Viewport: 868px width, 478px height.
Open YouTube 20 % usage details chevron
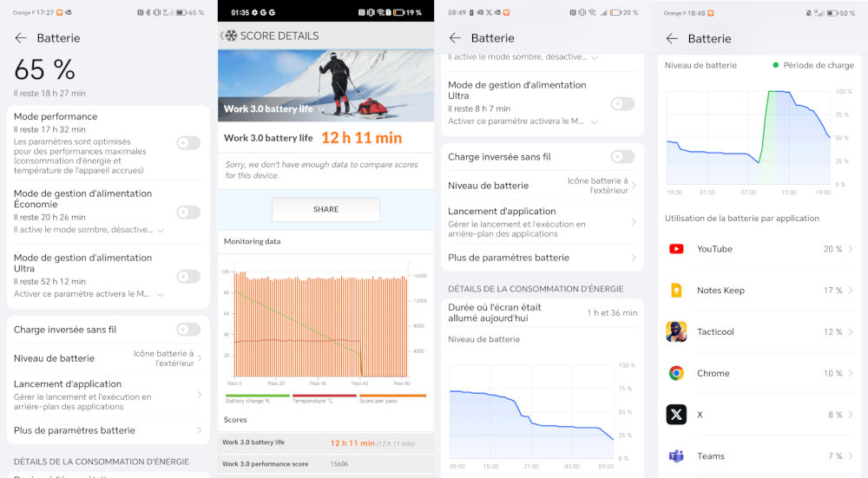coord(851,249)
